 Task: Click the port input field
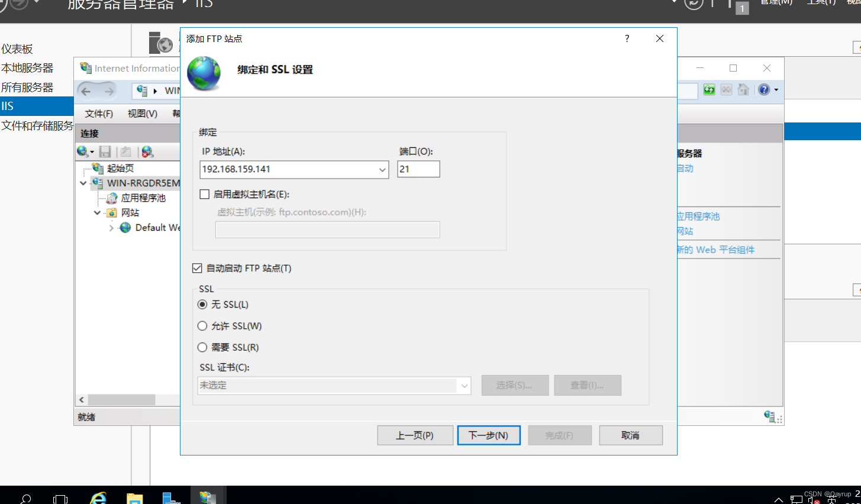418,169
